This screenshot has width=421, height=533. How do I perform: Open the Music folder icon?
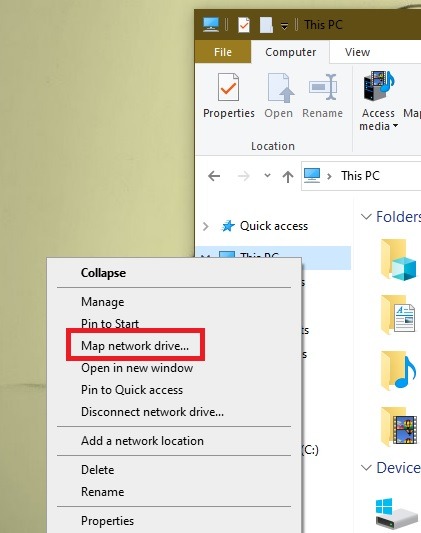pos(398,371)
